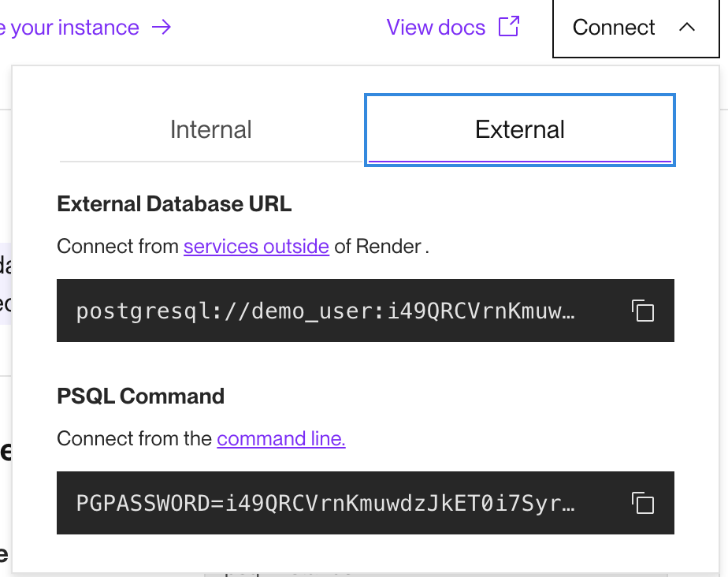This screenshot has width=728, height=577.
Task: Click the external-link icon beside View docs
Action: click(510, 27)
